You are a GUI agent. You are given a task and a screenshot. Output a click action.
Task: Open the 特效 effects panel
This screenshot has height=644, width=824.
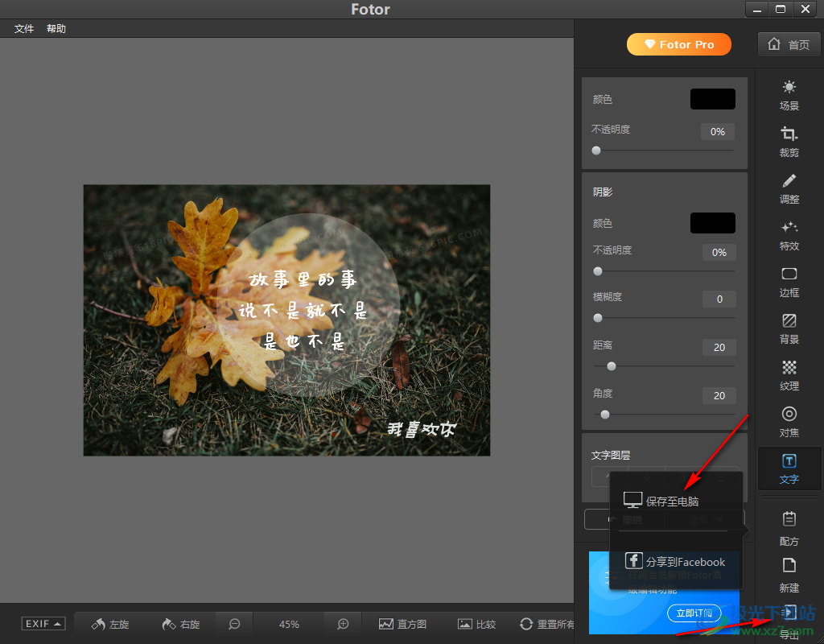click(789, 236)
